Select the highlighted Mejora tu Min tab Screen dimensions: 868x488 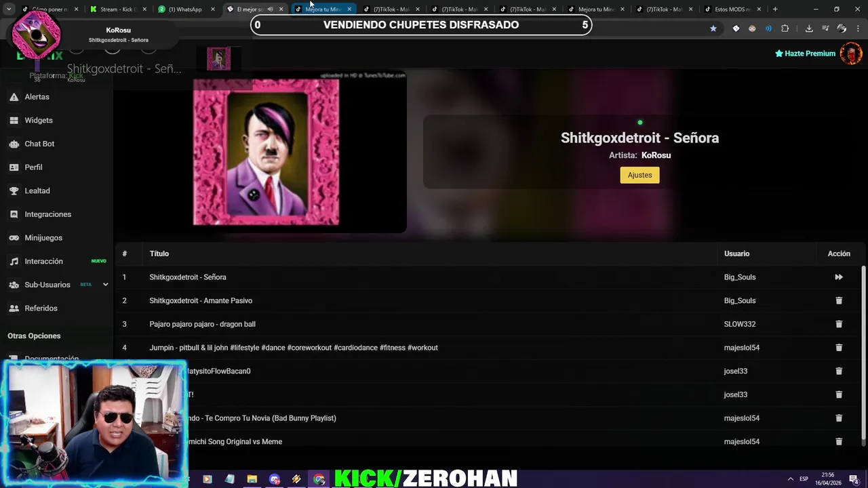click(x=323, y=9)
